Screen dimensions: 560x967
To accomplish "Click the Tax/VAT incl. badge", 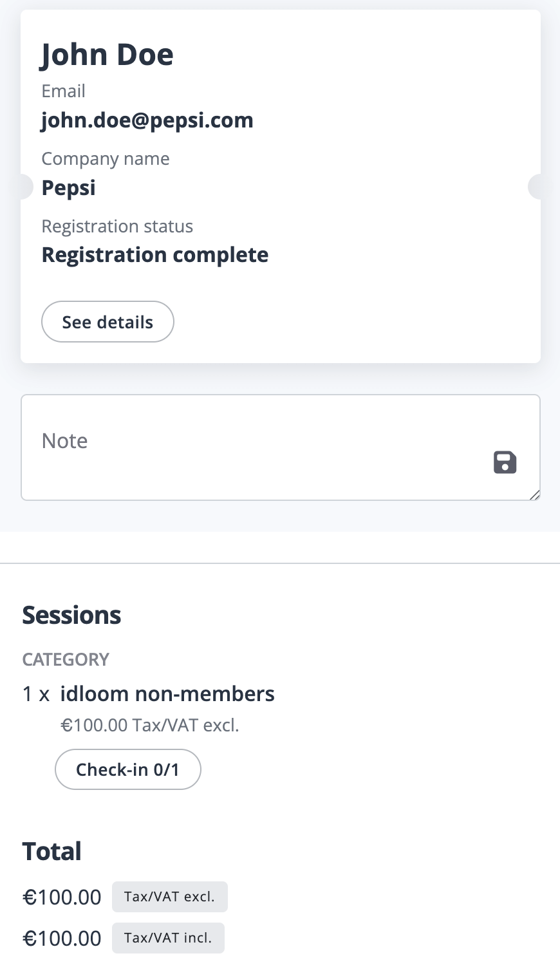I will (x=168, y=938).
